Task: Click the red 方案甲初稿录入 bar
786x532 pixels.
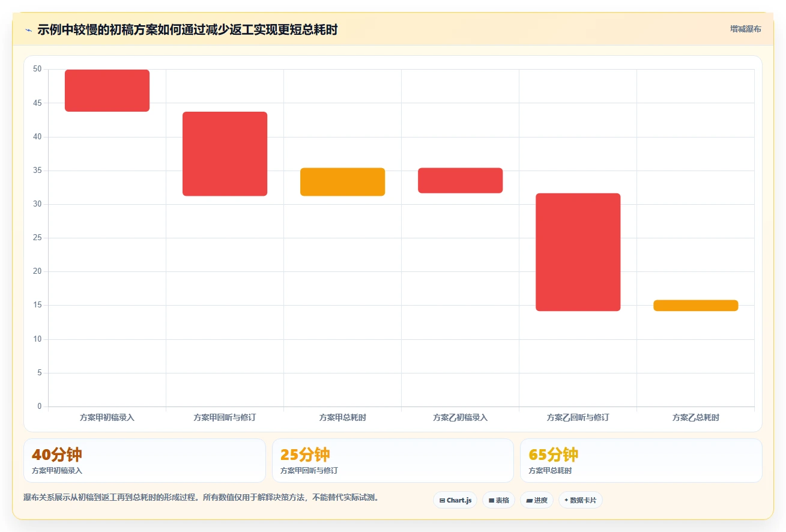Action: coord(107,91)
